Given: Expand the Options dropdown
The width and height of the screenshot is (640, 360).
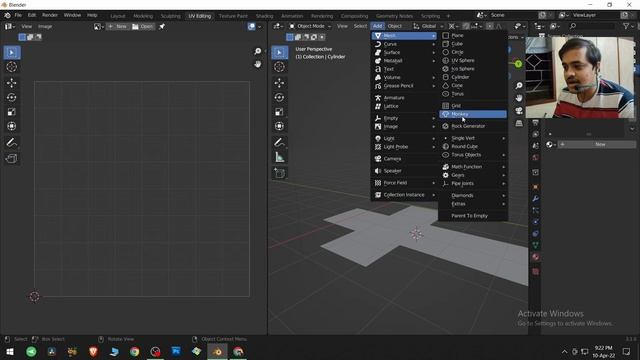Looking at the screenshot, I should (x=516, y=37).
